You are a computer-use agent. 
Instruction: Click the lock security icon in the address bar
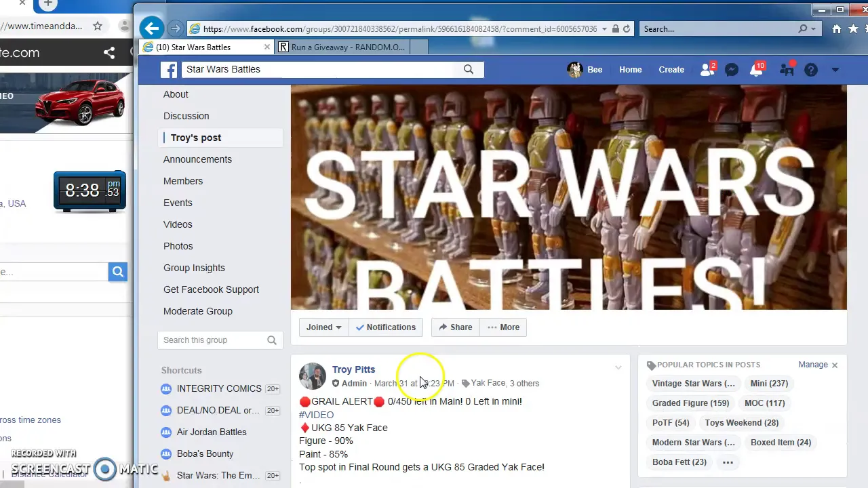click(615, 28)
